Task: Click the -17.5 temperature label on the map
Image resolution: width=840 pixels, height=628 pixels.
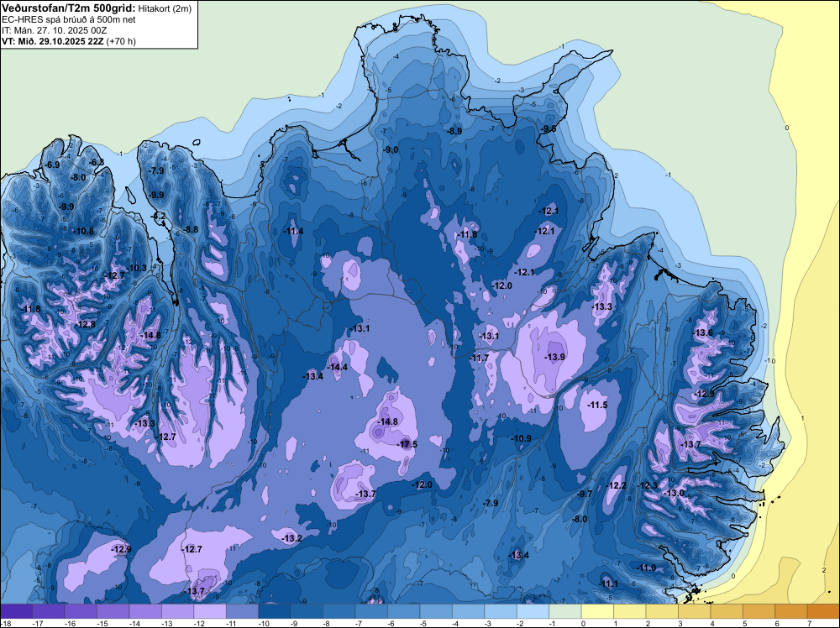Action: 407,444
